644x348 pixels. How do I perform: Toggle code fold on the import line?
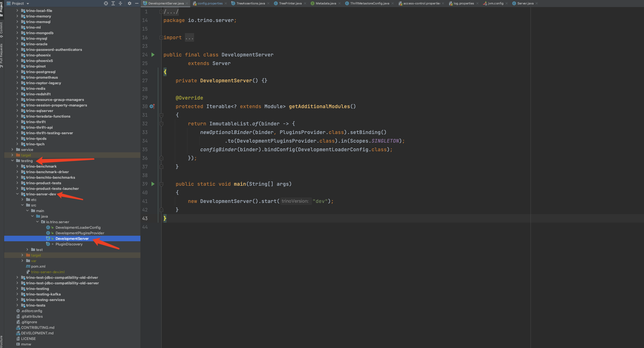coord(161,38)
